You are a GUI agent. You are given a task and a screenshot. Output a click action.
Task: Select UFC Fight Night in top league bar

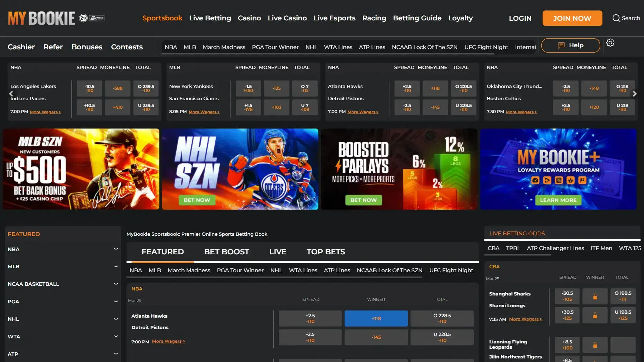tap(486, 47)
